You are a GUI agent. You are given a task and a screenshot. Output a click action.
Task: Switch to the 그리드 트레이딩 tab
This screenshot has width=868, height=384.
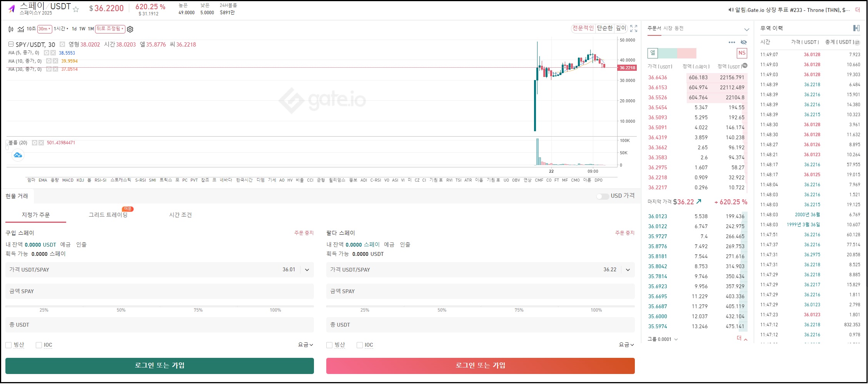[108, 215]
